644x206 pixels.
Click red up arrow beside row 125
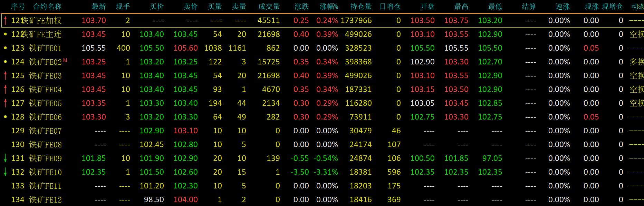tap(5, 75)
